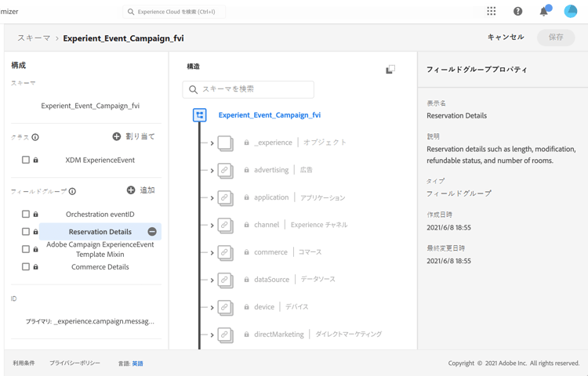This screenshot has height=376, width=588.
Task: Select XDM ExperienceEvent class name
Action: (100, 160)
